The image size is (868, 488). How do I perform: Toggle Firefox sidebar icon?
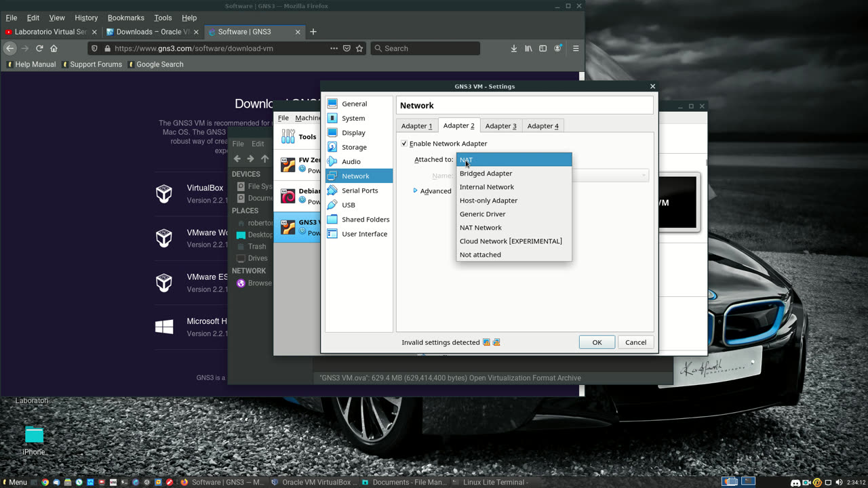[542, 49]
